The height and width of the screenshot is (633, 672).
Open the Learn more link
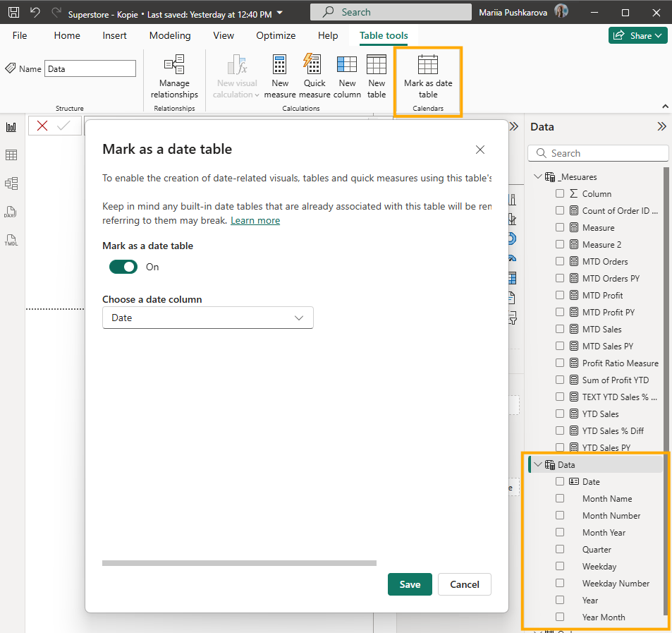tap(255, 221)
